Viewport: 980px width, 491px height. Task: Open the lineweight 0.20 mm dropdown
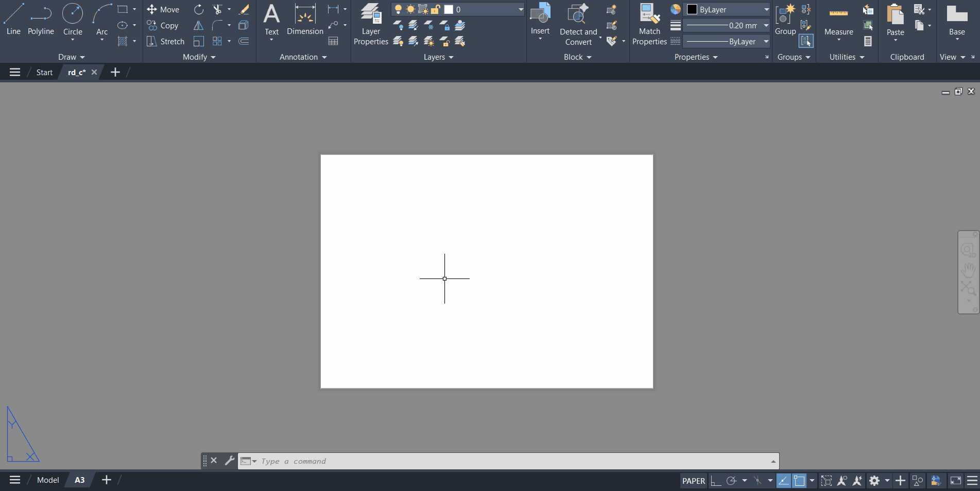[726, 25]
